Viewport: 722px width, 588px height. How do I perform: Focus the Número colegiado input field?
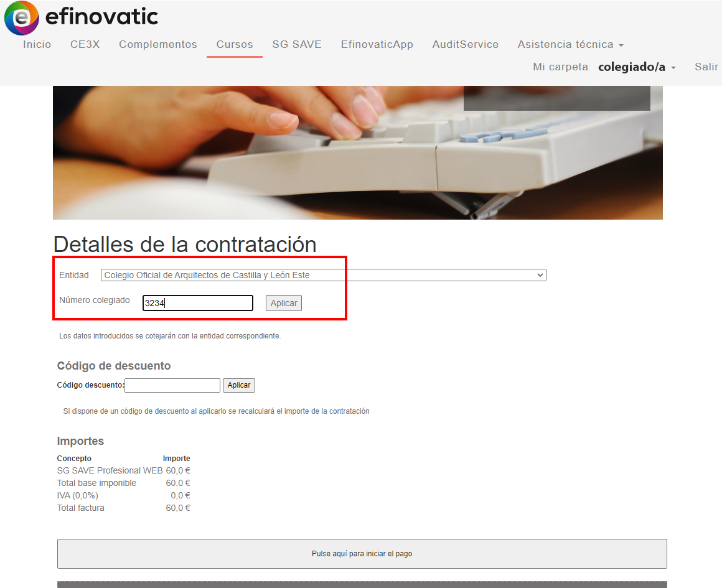(197, 303)
